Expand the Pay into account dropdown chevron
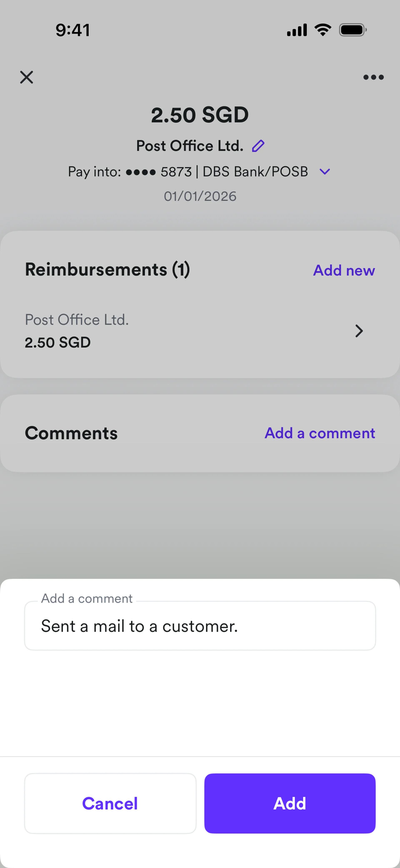The width and height of the screenshot is (400, 868). coord(325,172)
